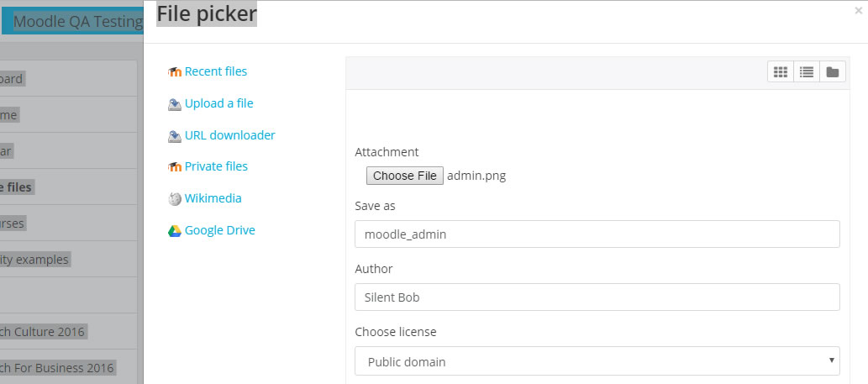Image resolution: width=868 pixels, height=384 pixels.
Task: Open URL downloader repository
Action: 229,135
